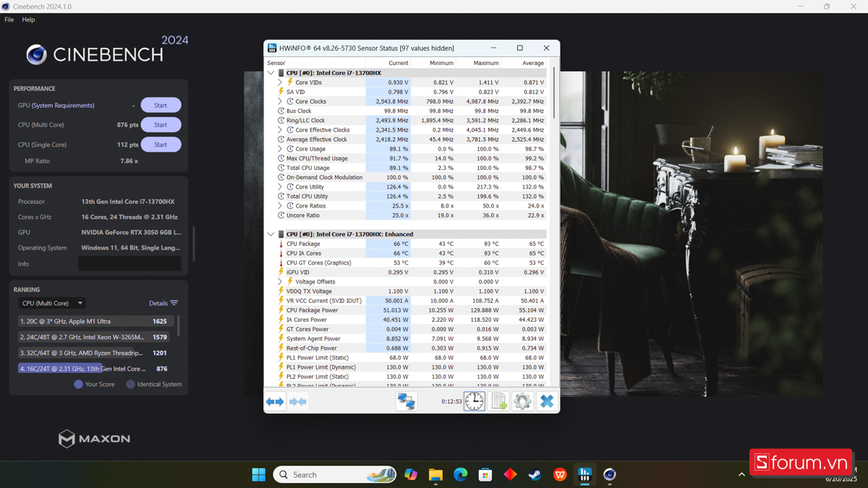Start the CPU (Single Core) test

point(161,145)
